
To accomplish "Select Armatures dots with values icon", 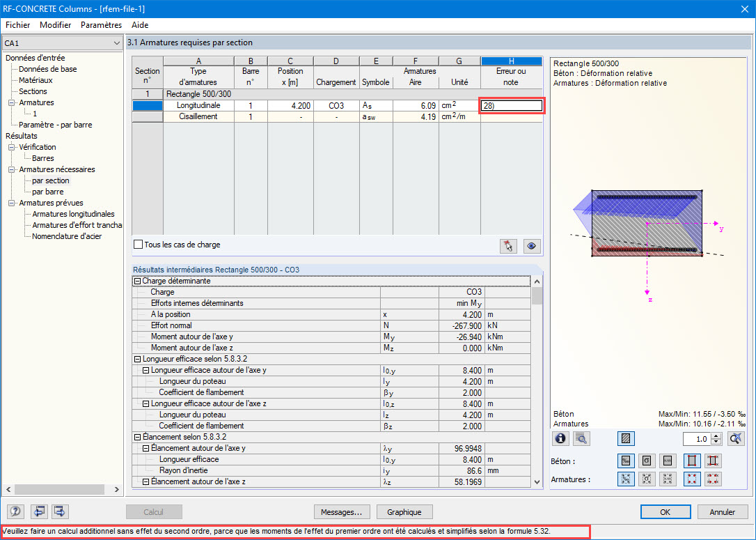I will [x=713, y=479].
